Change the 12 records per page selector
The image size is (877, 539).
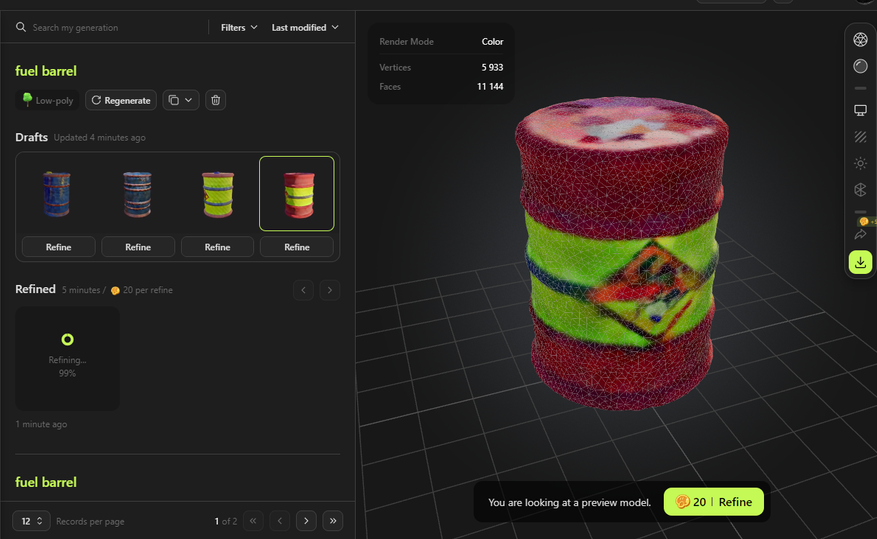(31, 521)
